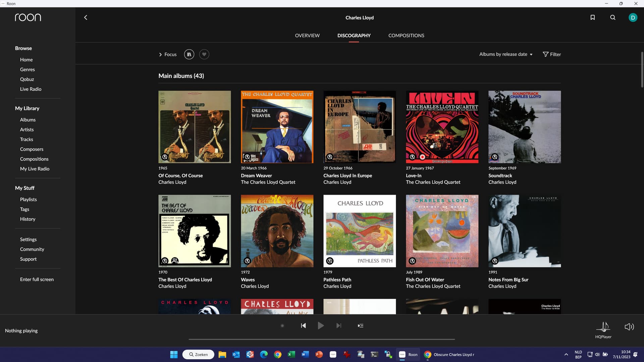644x362 pixels.
Task: Toggle the favorites heart filter
Action: click(x=204, y=54)
